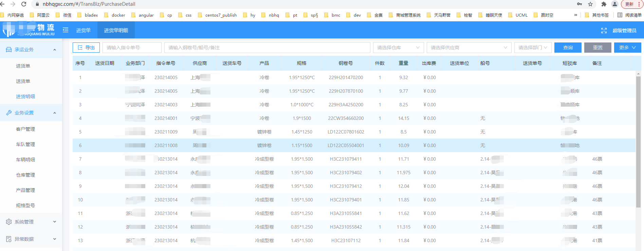The image size is (644, 251).
Task: Open the 请选择部门 dropdown
Action: click(533, 48)
